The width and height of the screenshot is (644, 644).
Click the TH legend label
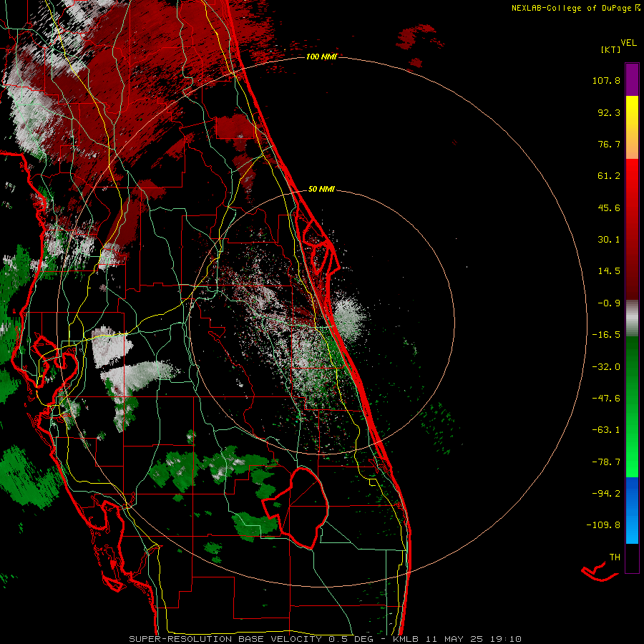615,557
